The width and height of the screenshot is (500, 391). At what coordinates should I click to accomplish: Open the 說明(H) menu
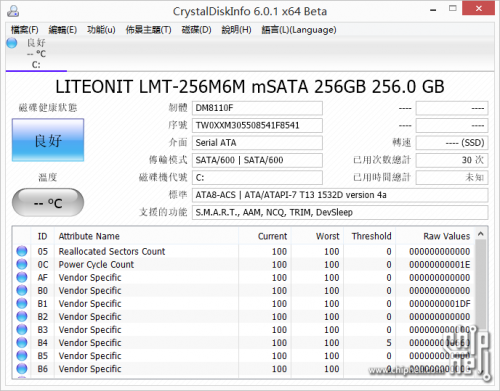(236, 30)
